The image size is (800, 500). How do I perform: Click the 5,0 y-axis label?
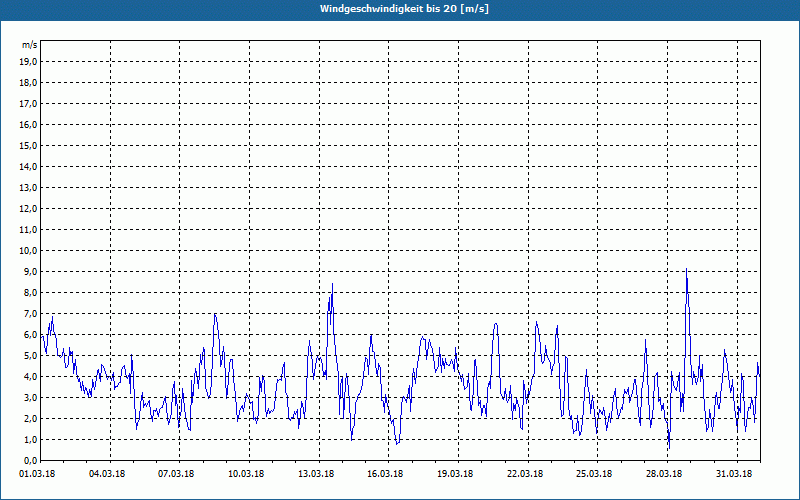pos(30,355)
